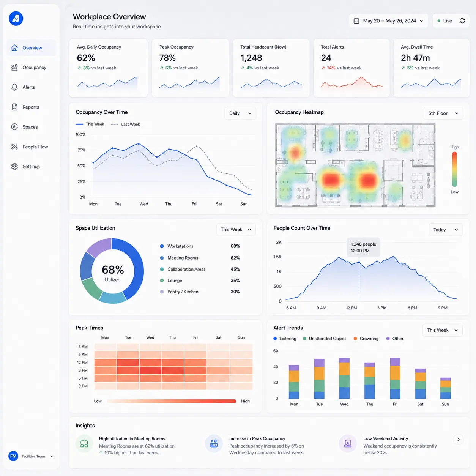Click the FM user avatar
This screenshot has height=476, width=476.
[x=13, y=456]
